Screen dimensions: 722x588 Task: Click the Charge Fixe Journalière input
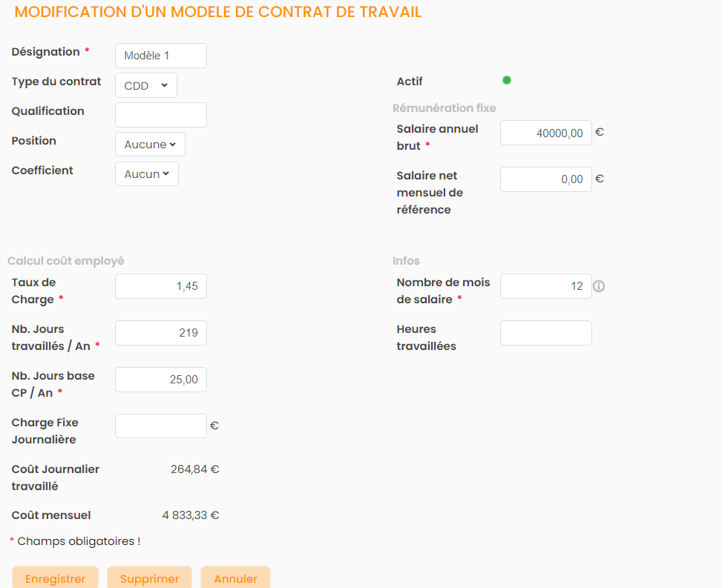(x=161, y=426)
